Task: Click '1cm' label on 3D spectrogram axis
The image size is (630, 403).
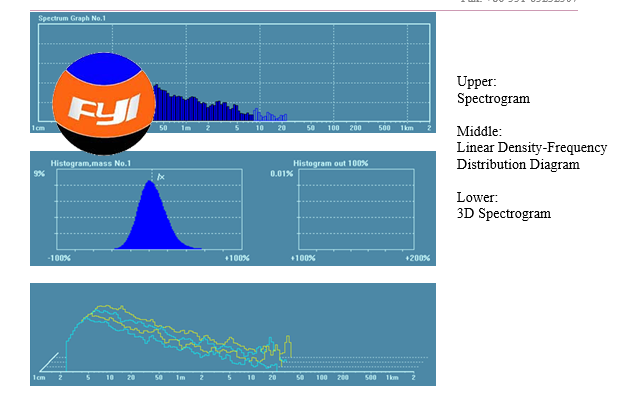Action: click(39, 377)
